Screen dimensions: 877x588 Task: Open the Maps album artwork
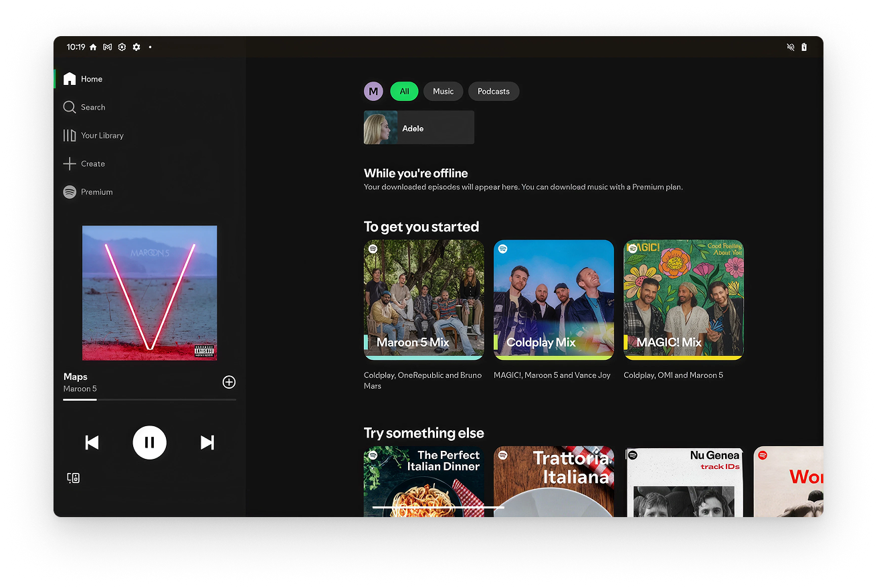coord(150,293)
